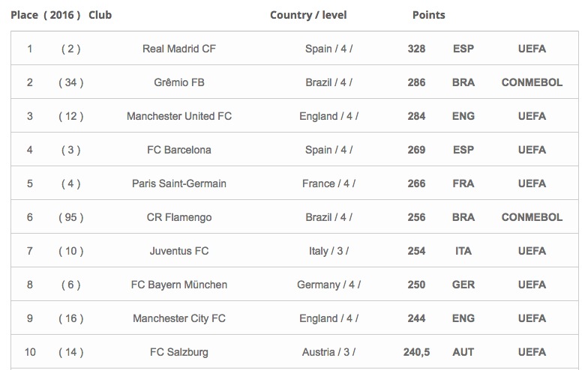
Task: Click the Country / level column header
Action: 308,15
